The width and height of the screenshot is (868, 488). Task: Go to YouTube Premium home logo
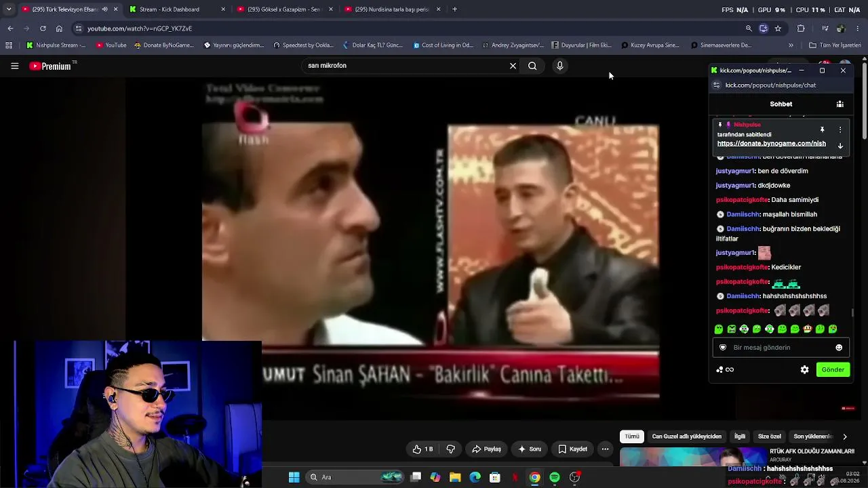[x=50, y=66]
